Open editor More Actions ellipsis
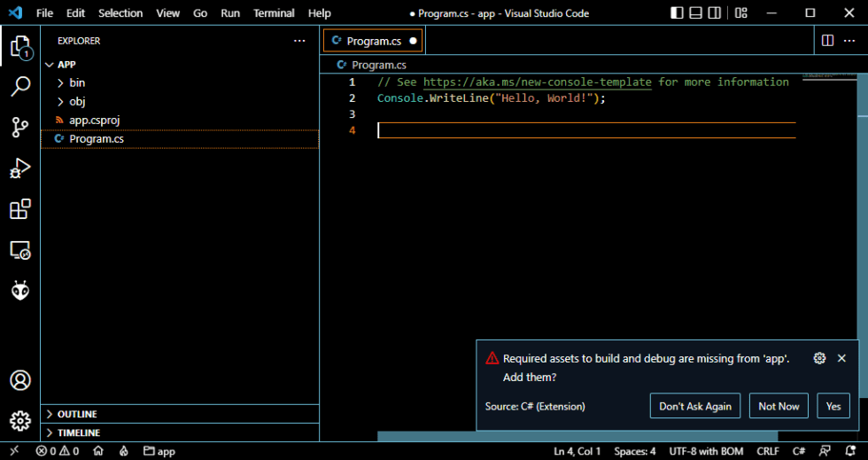Image resolution: width=868 pixels, height=460 pixels. tap(849, 41)
